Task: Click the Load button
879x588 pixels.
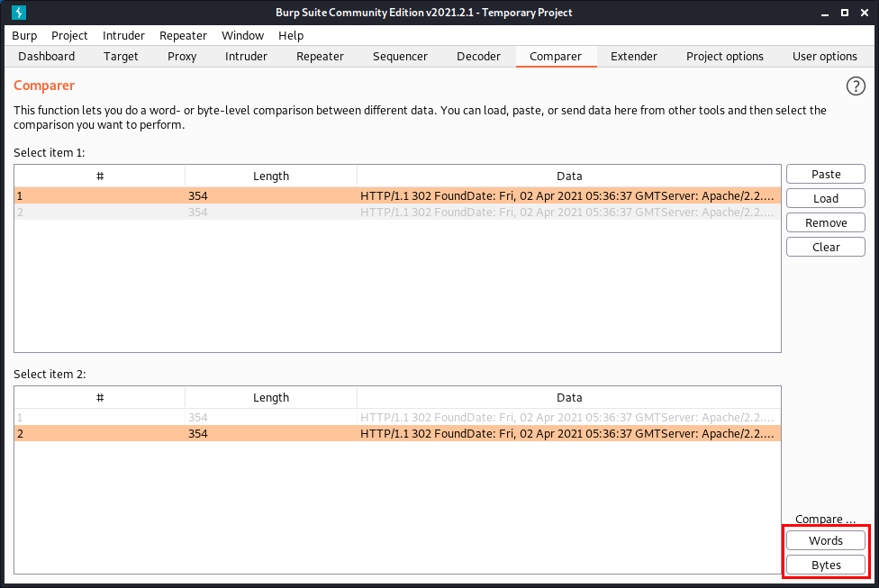Action: 826,198
